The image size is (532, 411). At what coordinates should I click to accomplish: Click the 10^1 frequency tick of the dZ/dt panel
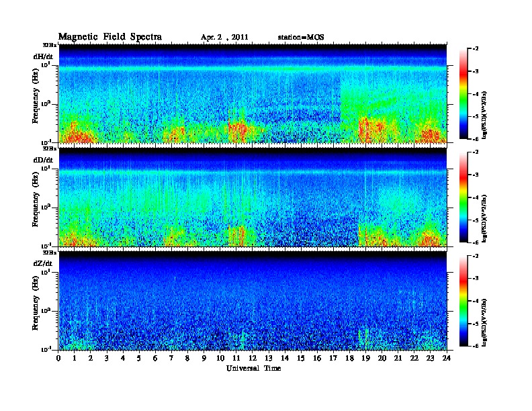pos(46,272)
